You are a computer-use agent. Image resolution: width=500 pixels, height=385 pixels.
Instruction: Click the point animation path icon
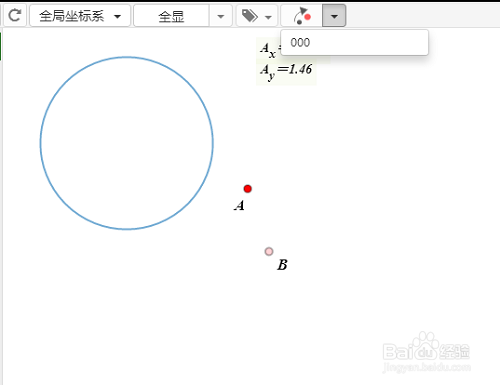(302, 16)
